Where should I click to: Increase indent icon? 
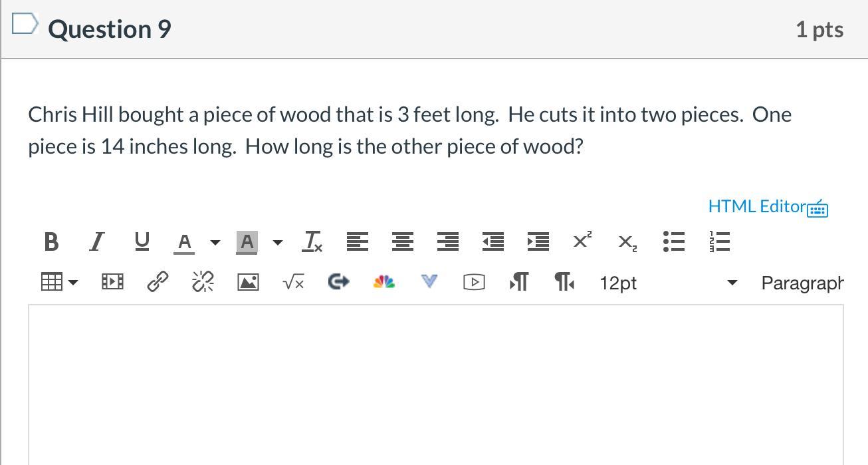(x=538, y=242)
